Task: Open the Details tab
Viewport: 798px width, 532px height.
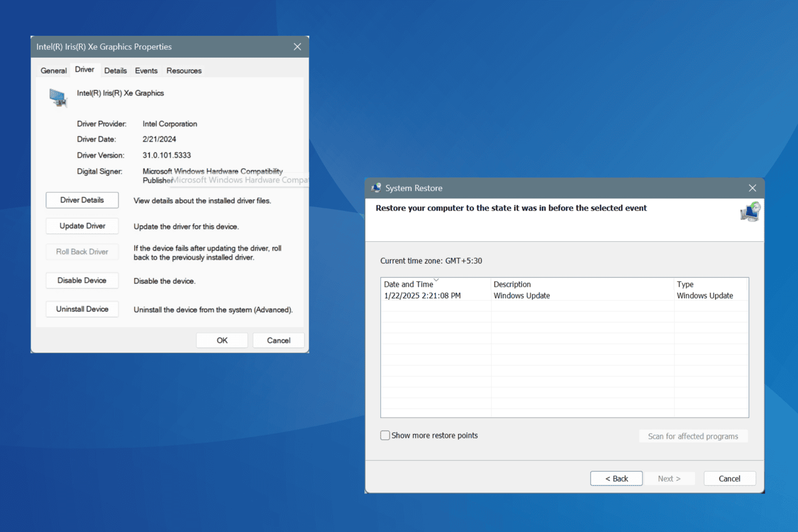Action: (115, 71)
